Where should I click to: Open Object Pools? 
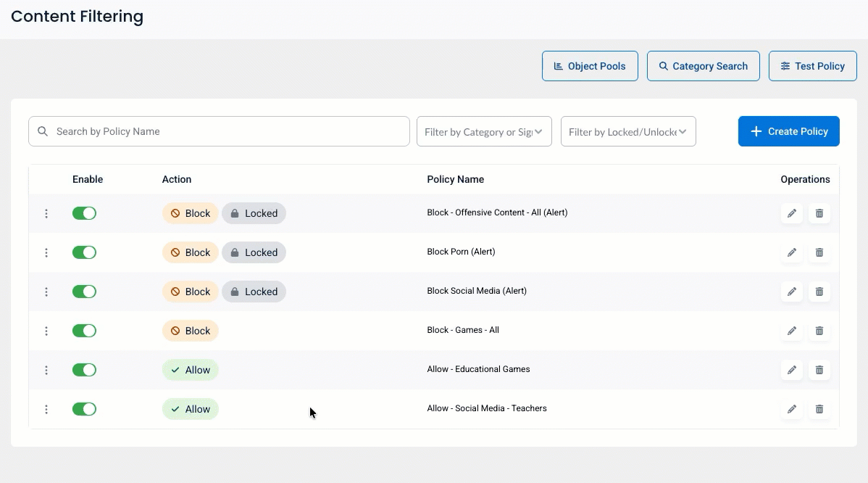tap(590, 66)
